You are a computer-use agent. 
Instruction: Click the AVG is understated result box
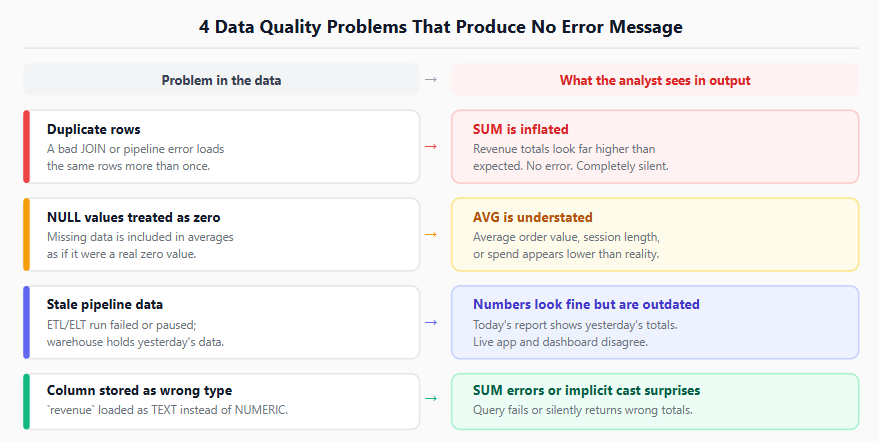pyautogui.click(x=655, y=234)
